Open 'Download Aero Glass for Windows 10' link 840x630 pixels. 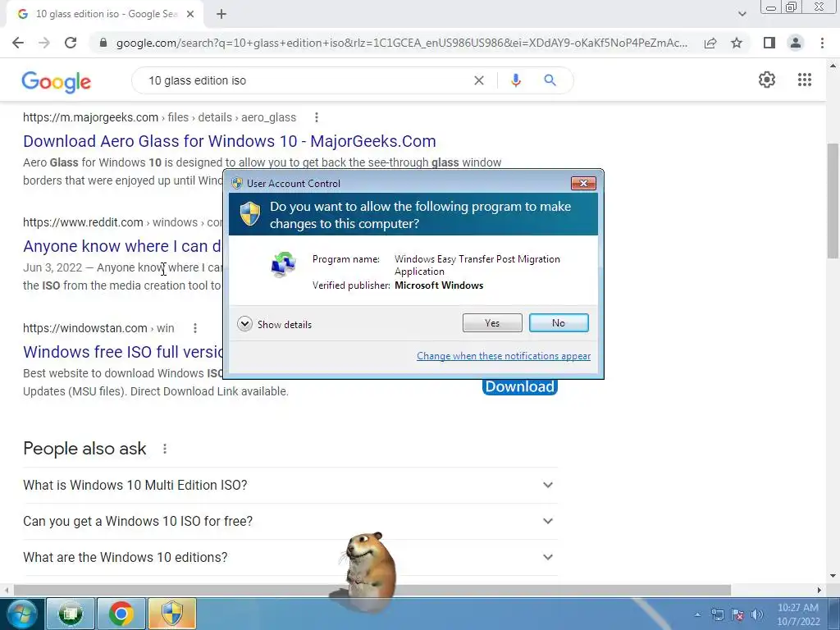click(230, 141)
